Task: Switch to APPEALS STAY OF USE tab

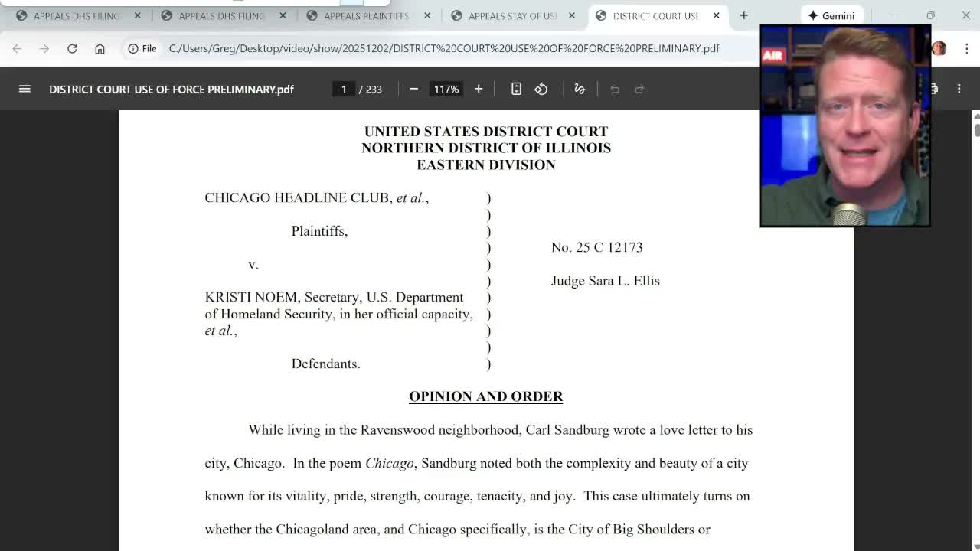Action: (511, 15)
